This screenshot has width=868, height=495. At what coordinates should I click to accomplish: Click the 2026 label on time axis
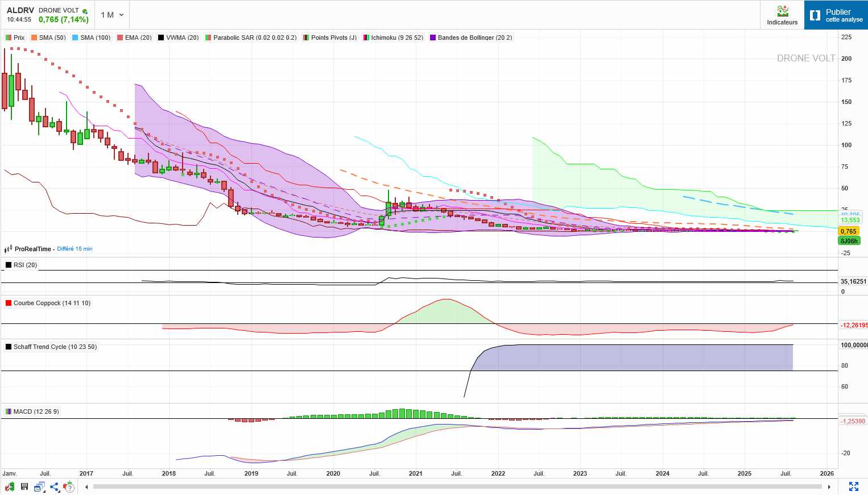point(827,473)
